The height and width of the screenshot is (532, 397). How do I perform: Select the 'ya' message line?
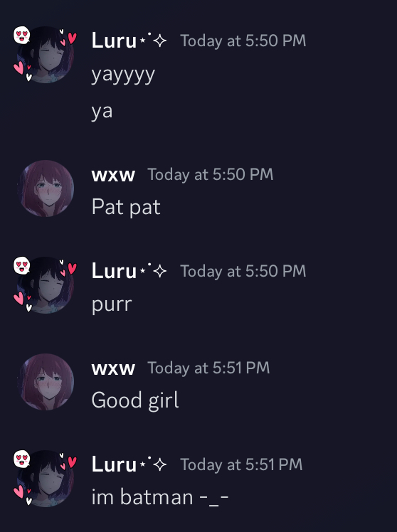pos(102,112)
